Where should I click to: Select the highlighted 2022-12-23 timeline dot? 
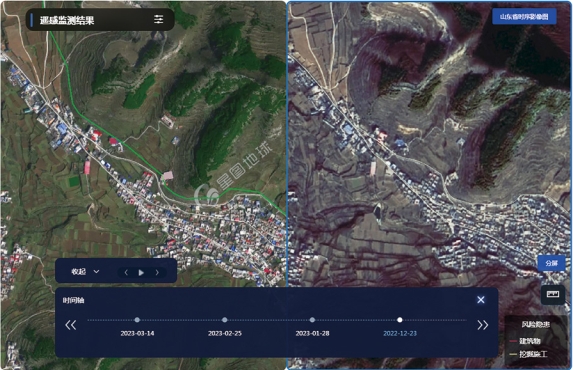[x=400, y=320]
